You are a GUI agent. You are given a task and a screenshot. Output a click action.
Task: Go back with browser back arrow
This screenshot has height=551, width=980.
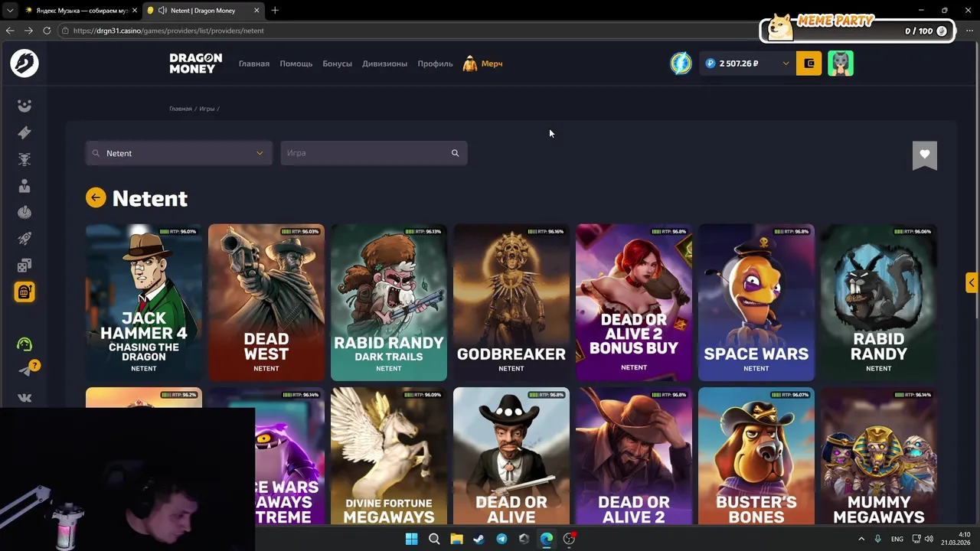10,31
